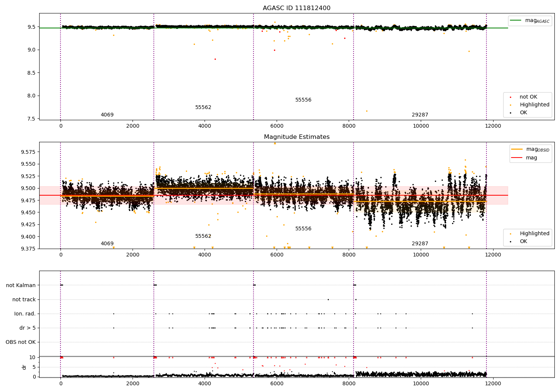
Task: Click the 'OBS not OK' row label
Action: click(21, 342)
